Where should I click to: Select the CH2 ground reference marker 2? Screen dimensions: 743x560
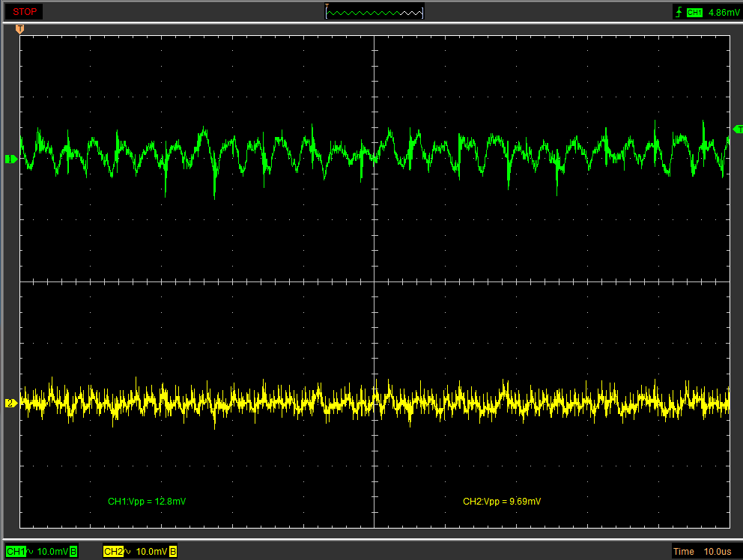pos(11,404)
